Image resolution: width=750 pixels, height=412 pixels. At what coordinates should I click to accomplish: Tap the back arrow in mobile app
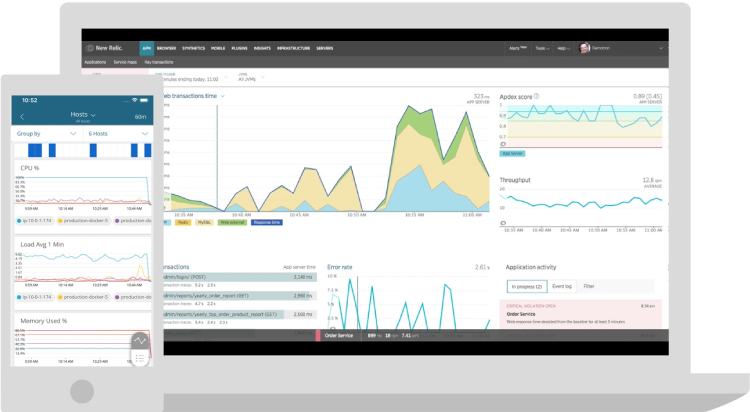coord(22,116)
